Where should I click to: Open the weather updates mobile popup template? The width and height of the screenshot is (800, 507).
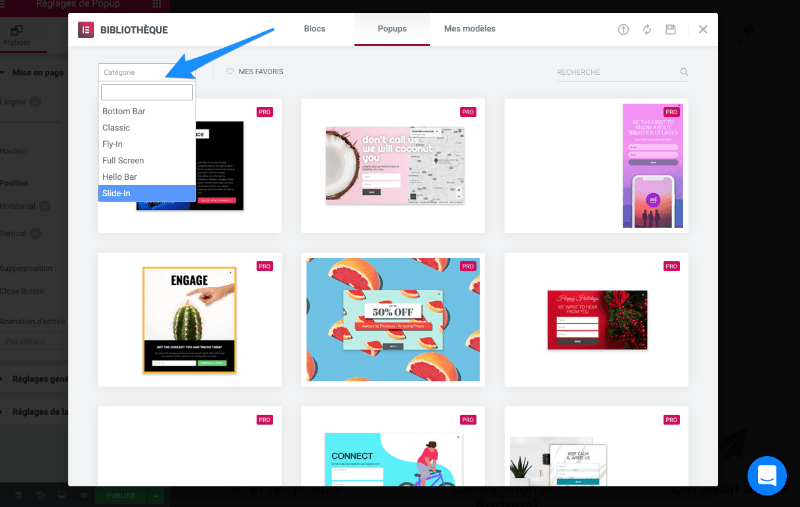coord(596,166)
